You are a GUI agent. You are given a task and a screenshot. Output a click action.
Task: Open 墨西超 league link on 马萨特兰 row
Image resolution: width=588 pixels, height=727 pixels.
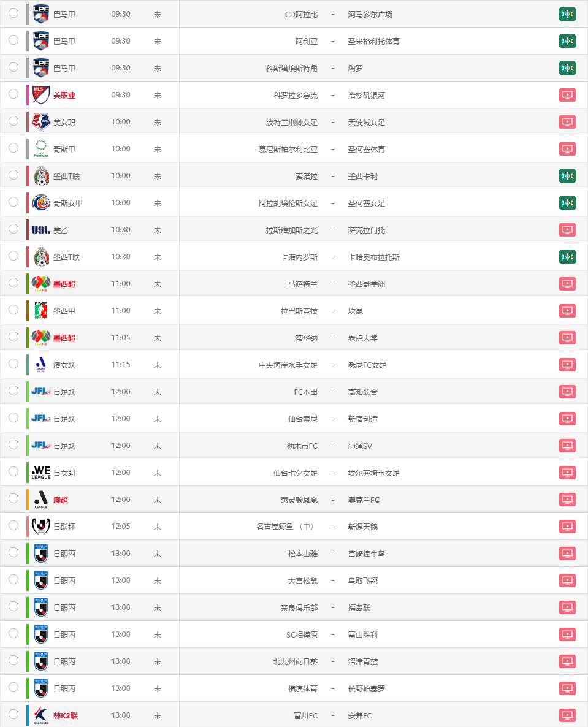(64, 284)
